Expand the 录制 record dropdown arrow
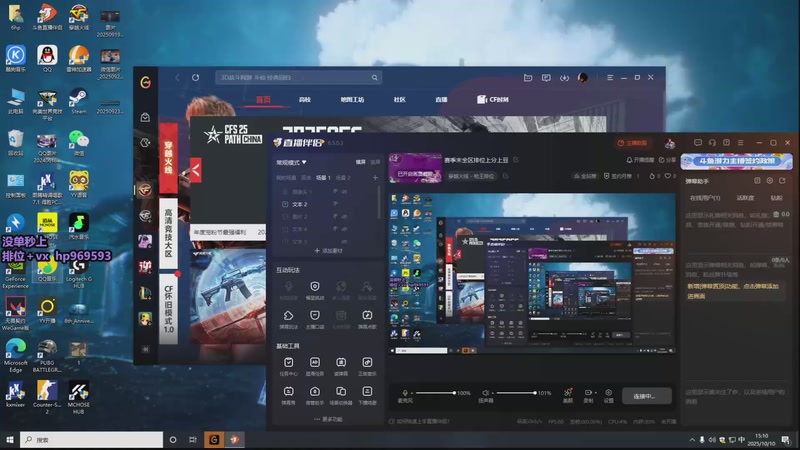 click(595, 393)
